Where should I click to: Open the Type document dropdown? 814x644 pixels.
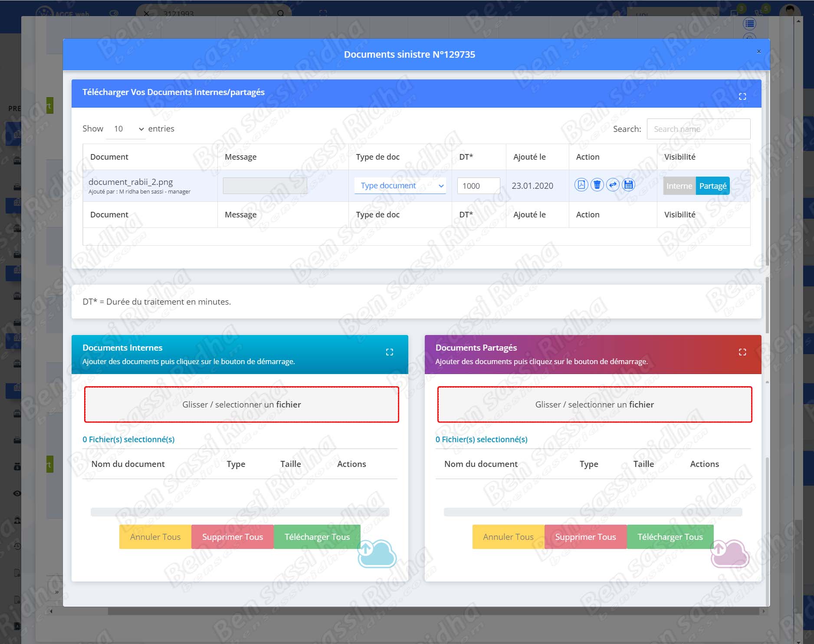click(x=400, y=186)
